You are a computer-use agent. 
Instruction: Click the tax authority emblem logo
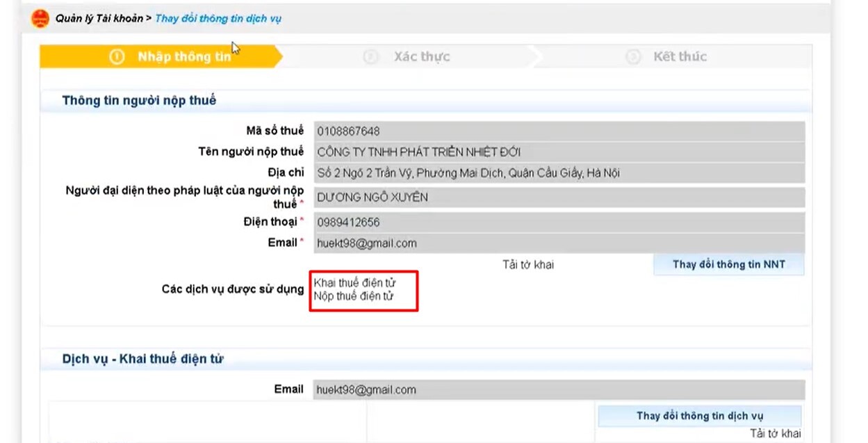40,18
